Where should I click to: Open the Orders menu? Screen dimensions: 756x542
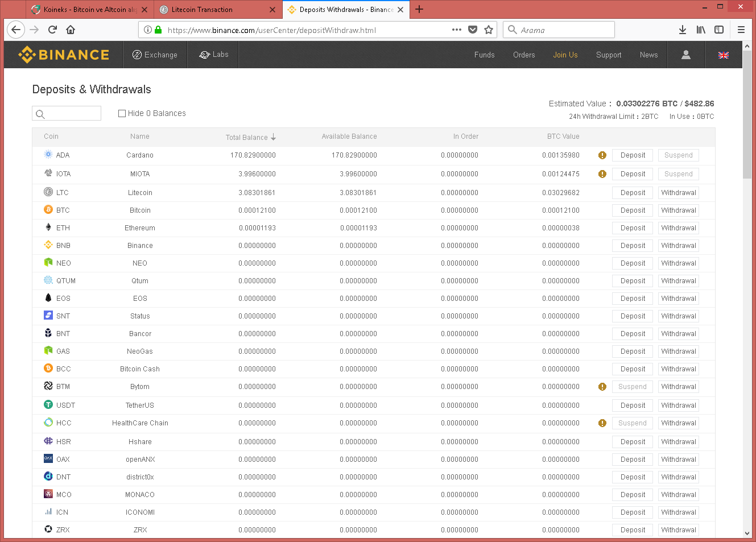tap(524, 55)
